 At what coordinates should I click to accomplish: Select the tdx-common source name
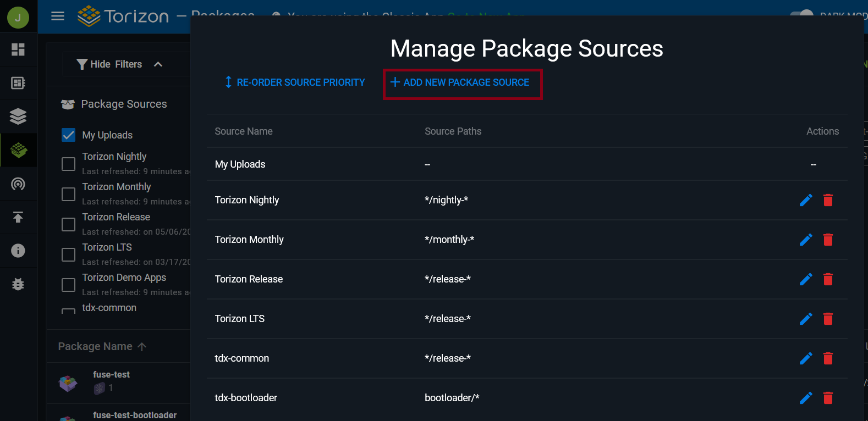click(x=242, y=358)
